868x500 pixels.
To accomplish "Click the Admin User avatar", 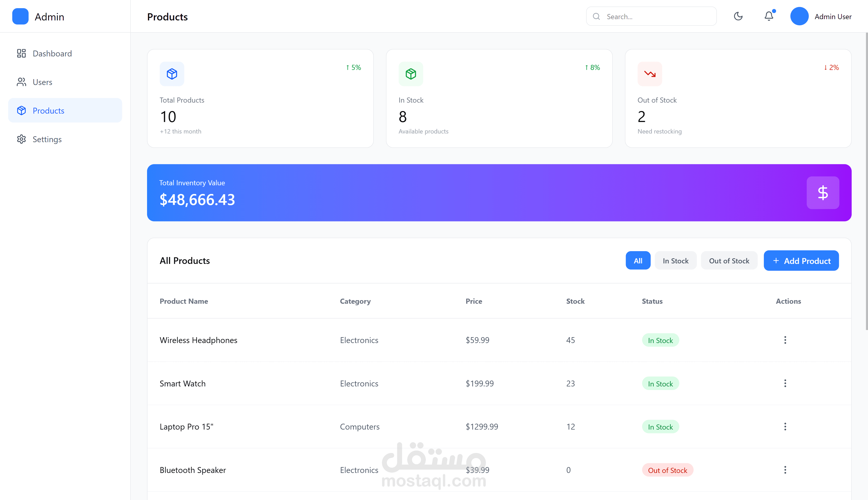I will point(799,16).
